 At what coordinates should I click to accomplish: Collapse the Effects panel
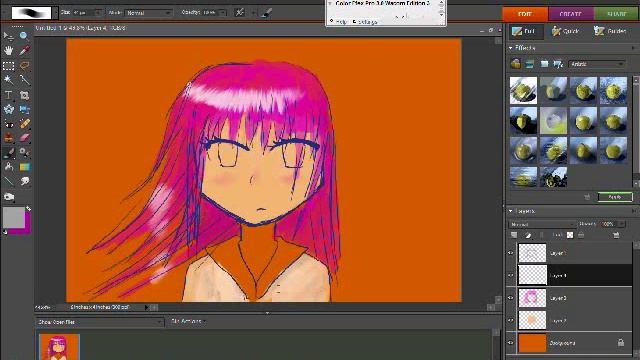click(511, 48)
